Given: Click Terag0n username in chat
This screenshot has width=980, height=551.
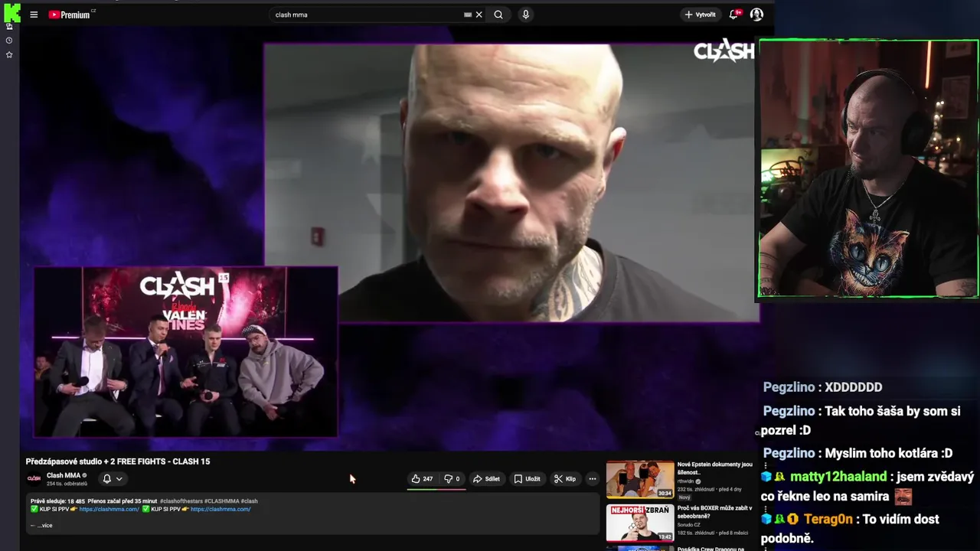Looking at the screenshot, I should 828,519.
